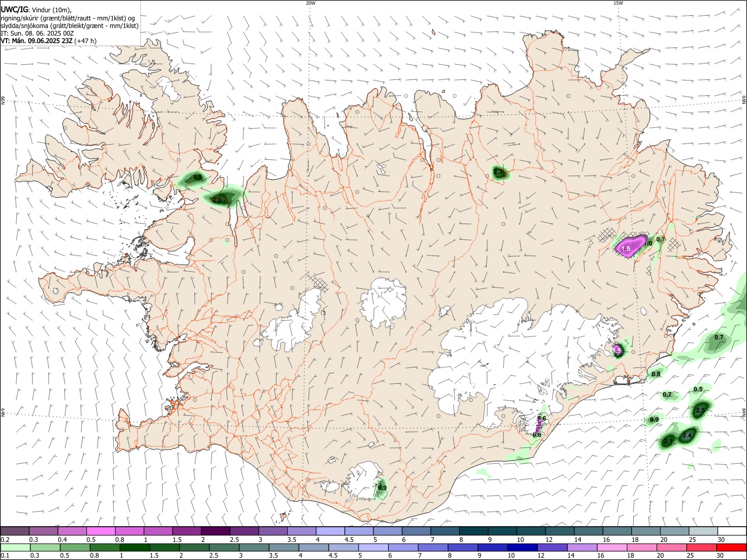
Task: Click the 'slydda/snjókoma' legend description line
Action: pyautogui.click(x=69, y=26)
